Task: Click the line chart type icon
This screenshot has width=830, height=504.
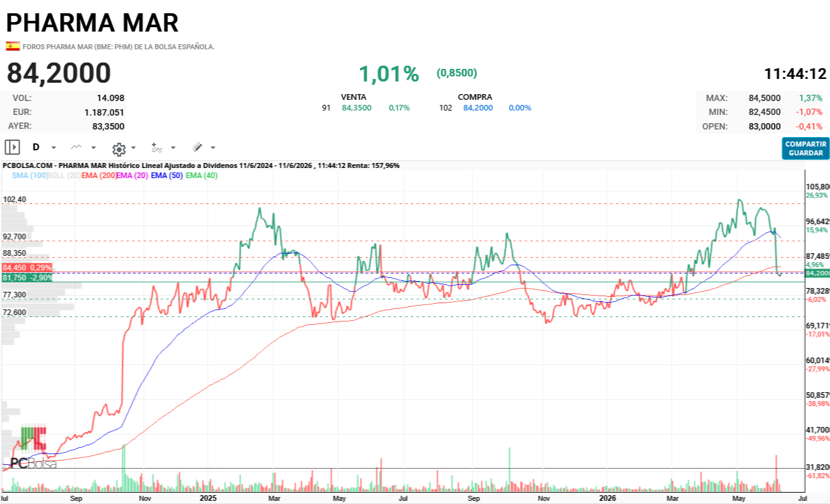Action: click(76, 147)
